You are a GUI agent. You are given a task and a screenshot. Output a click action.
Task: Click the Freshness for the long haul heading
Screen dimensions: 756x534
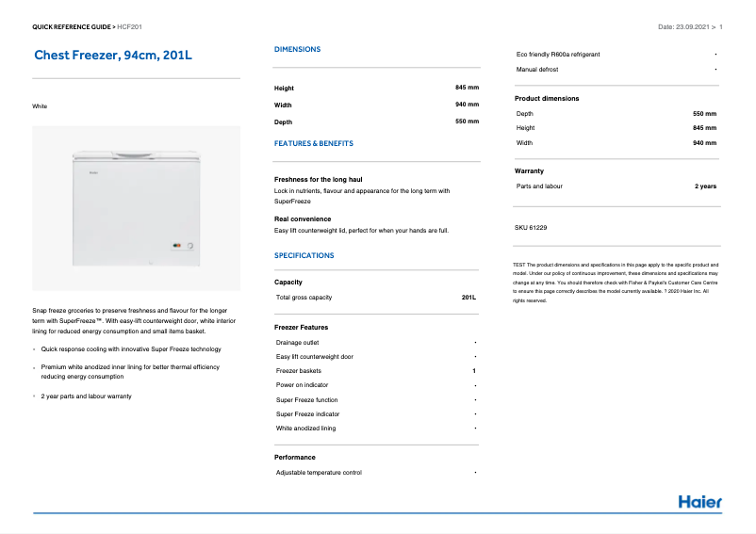pyautogui.click(x=318, y=179)
